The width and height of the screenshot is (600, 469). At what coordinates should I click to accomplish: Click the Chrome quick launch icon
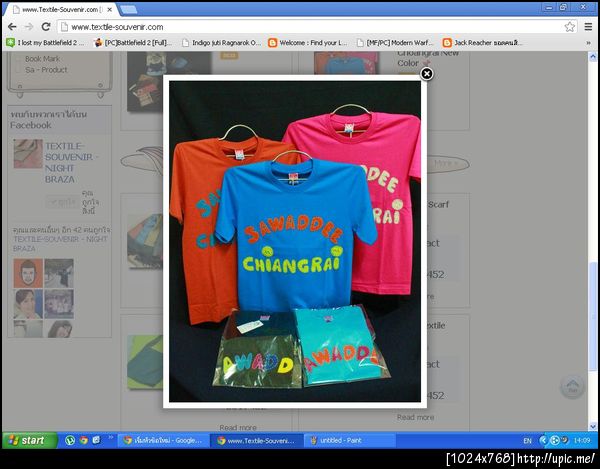coord(83,440)
